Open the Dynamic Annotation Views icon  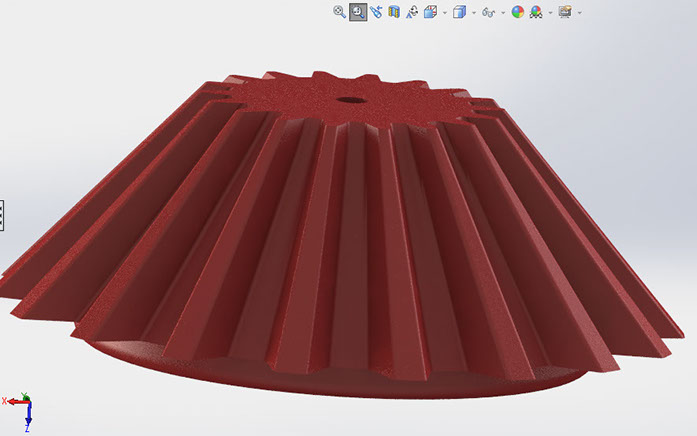coord(412,12)
